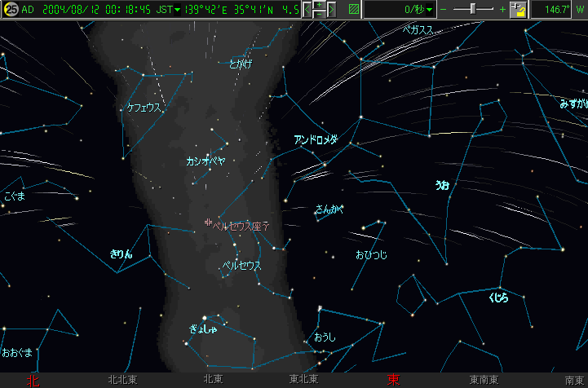This screenshot has height=388, width=588.
Task: Click minus sign left of slider
Action: pos(444,11)
